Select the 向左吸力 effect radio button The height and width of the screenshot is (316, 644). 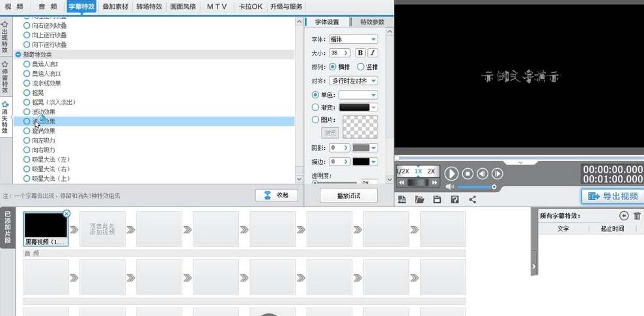click(x=27, y=140)
